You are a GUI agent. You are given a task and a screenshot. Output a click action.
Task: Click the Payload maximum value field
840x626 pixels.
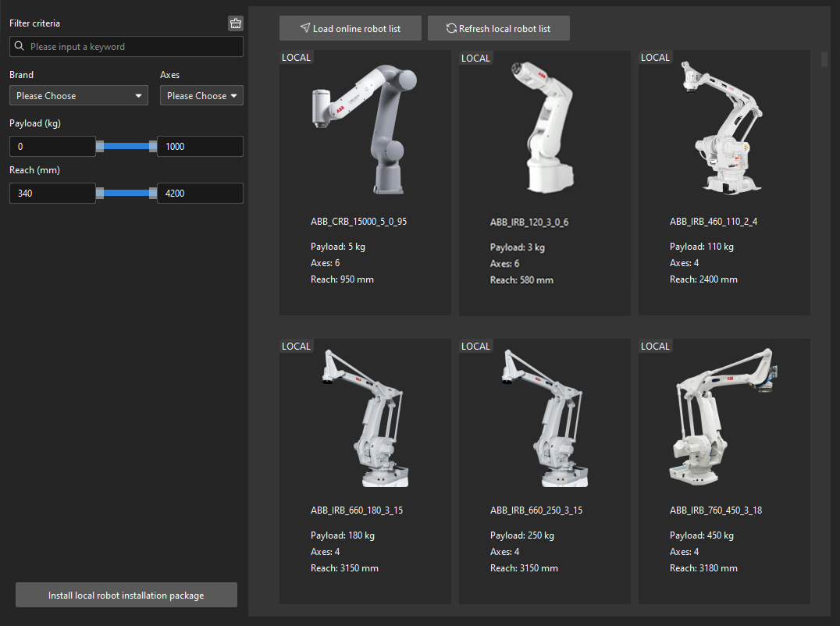200,147
